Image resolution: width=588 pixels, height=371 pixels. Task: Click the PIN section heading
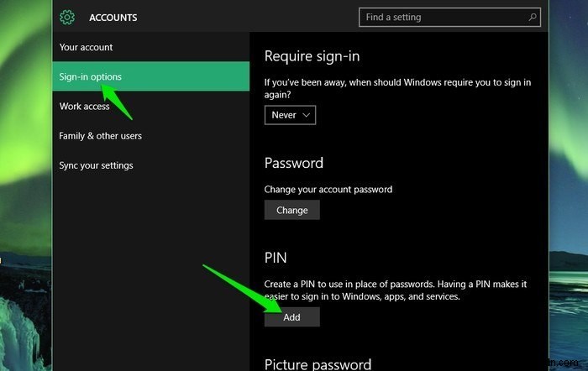276,258
